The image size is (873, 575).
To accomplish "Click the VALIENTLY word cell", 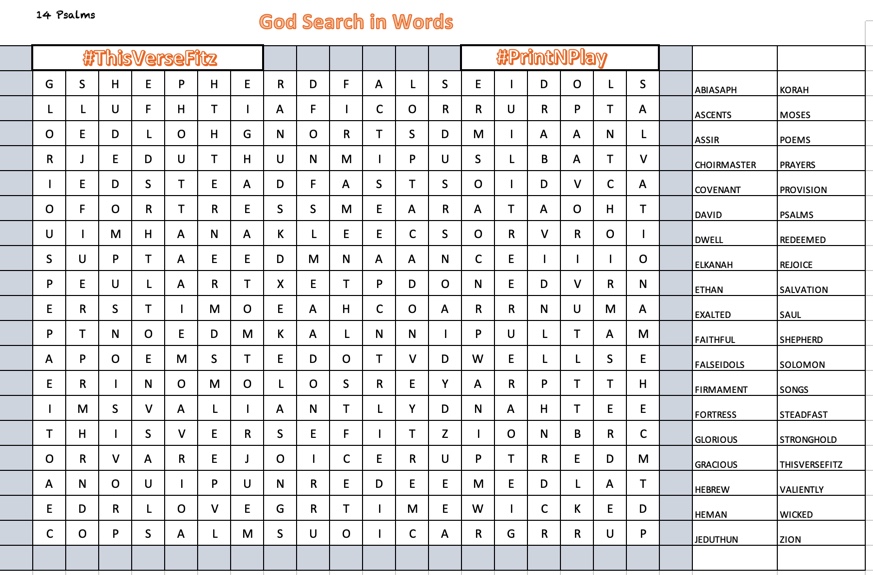I will click(801, 490).
